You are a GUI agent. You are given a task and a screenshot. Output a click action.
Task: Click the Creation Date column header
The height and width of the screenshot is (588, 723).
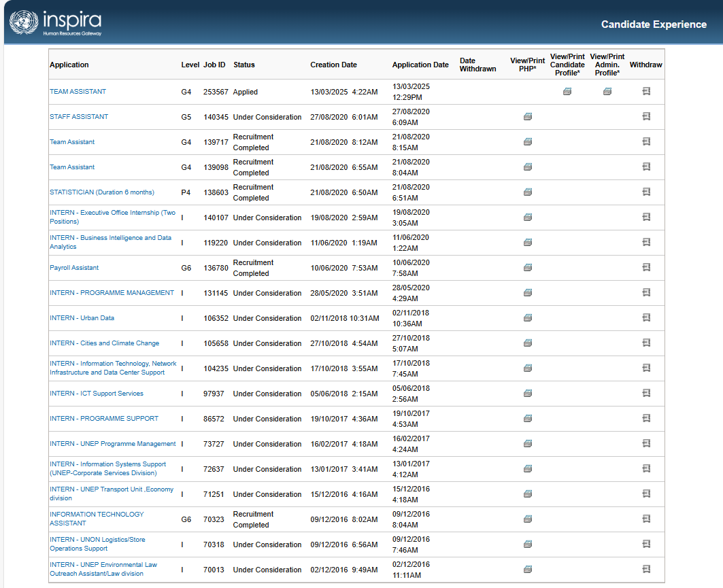tap(333, 65)
